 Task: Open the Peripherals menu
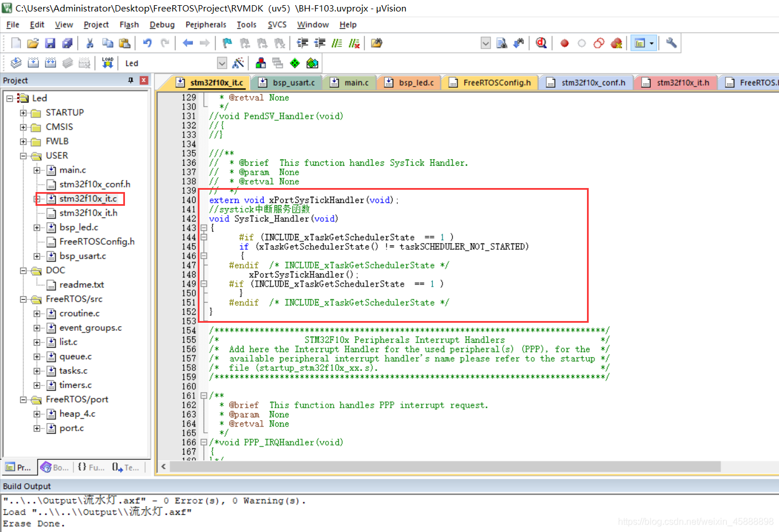(x=206, y=25)
